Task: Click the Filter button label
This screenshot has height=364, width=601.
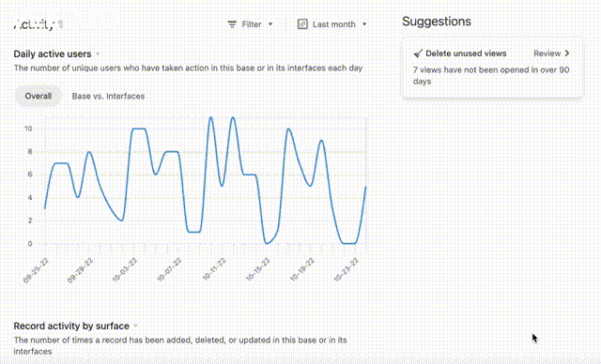Action: tap(252, 24)
